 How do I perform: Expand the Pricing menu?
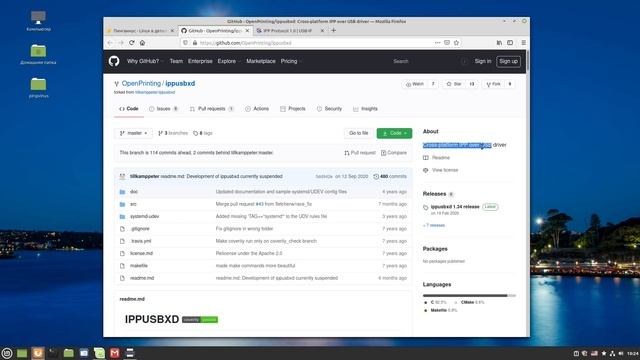coord(291,61)
